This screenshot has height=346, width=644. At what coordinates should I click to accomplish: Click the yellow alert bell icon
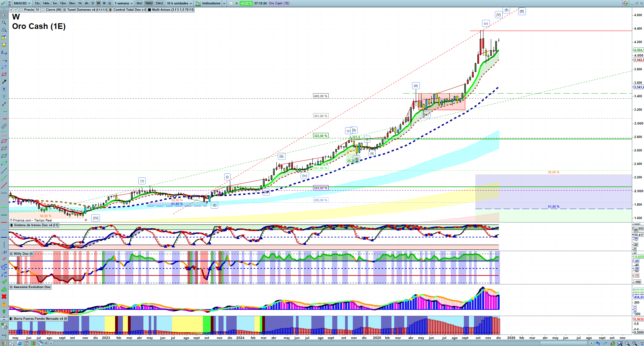4,45
